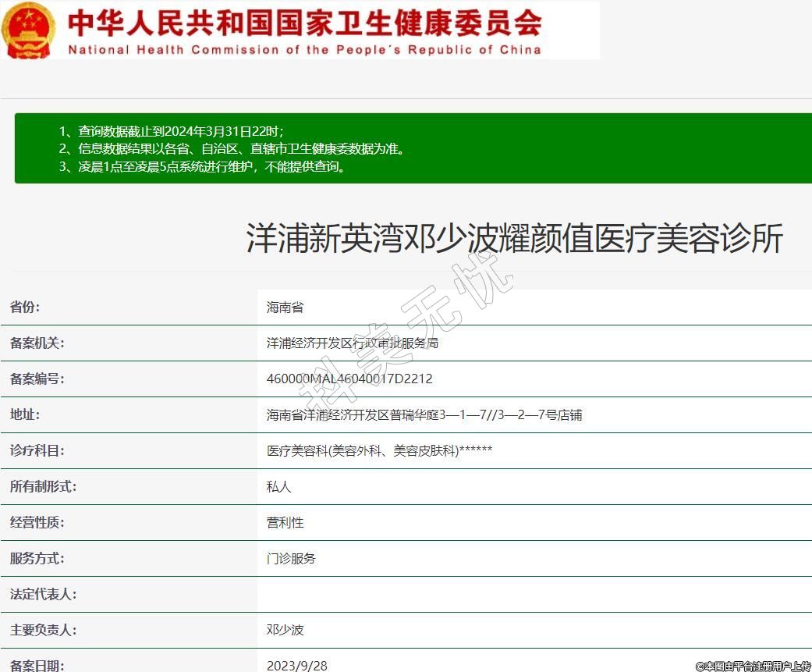Click the 海南省 province value
Viewport: 812px width, 672px height.
pos(285,308)
